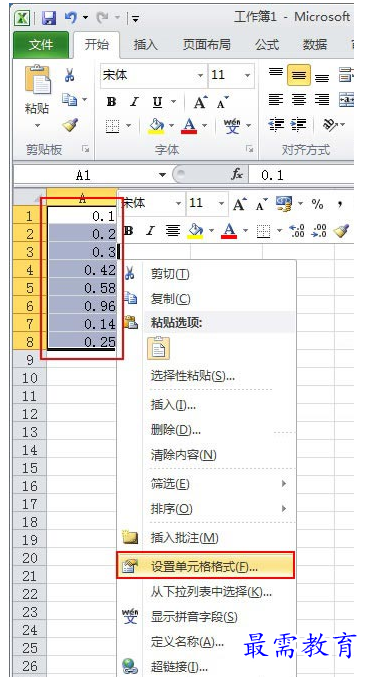Increase indent in ribbon alignment group
Image resolution: width=365 pixels, height=677 pixels.
[298, 124]
